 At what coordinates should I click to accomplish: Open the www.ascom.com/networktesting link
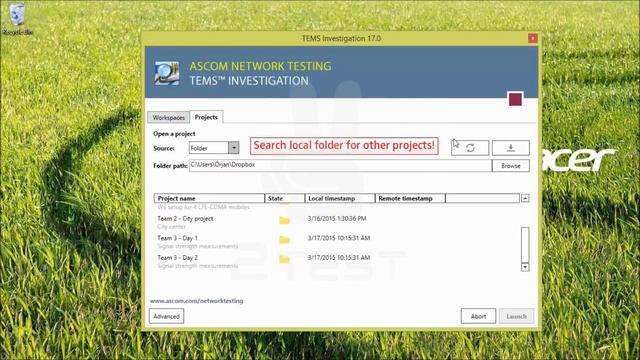[x=196, y=301]
